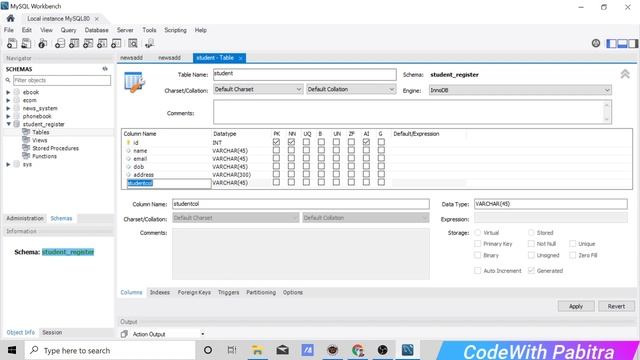Open the table's Default Collation dropdown
This screenshot has height=360, width=640.
pos(351,89)
